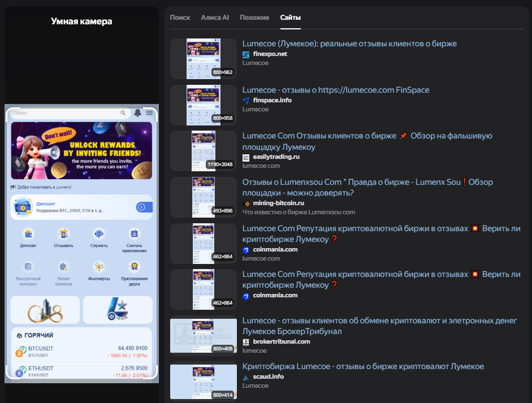Click the Депозит wallet shortcut icon

click(x=28, y=234)
